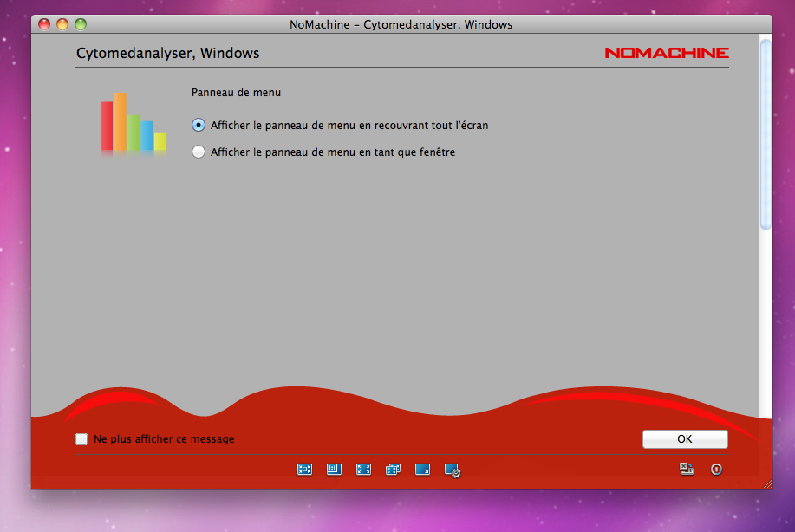Click the connection switch icon near power button
795x532 pixels.
point(687,469)
